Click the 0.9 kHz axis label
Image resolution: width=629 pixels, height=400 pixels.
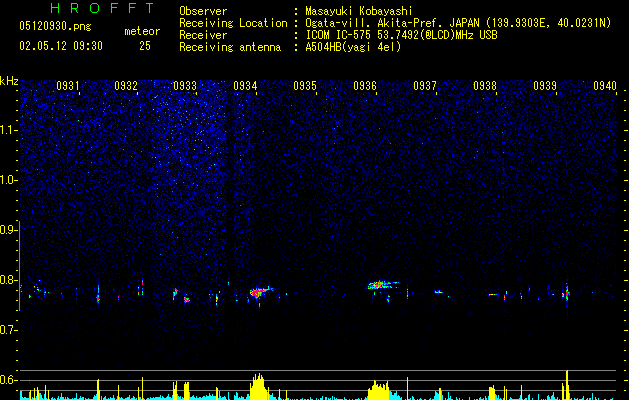8,230
